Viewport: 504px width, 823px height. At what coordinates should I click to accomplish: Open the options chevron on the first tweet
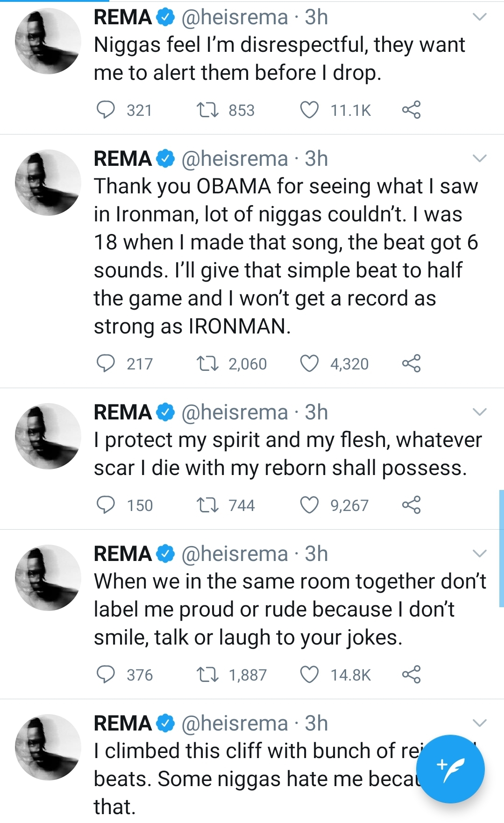pyautogui.click(x=480, y=17)
